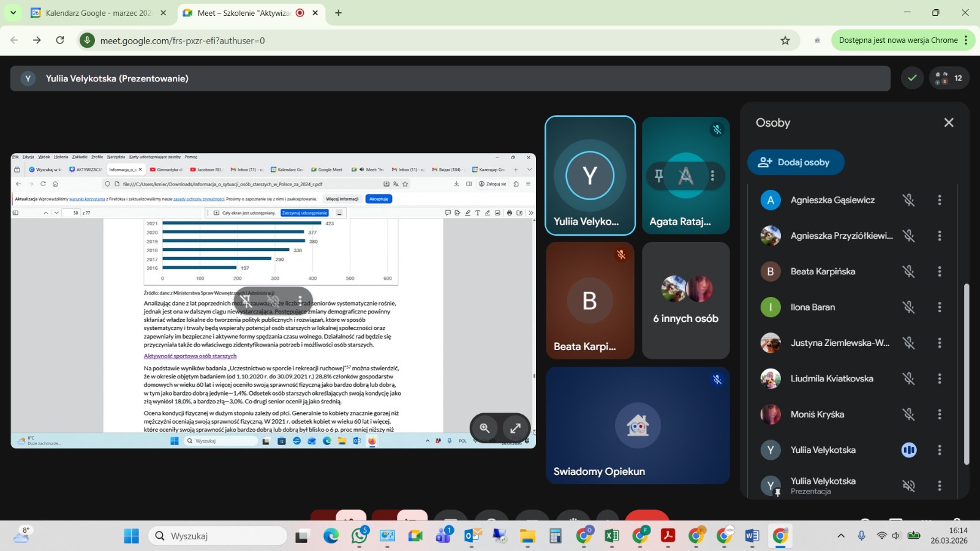Open participant count icon showing 12

coord(949,78)
